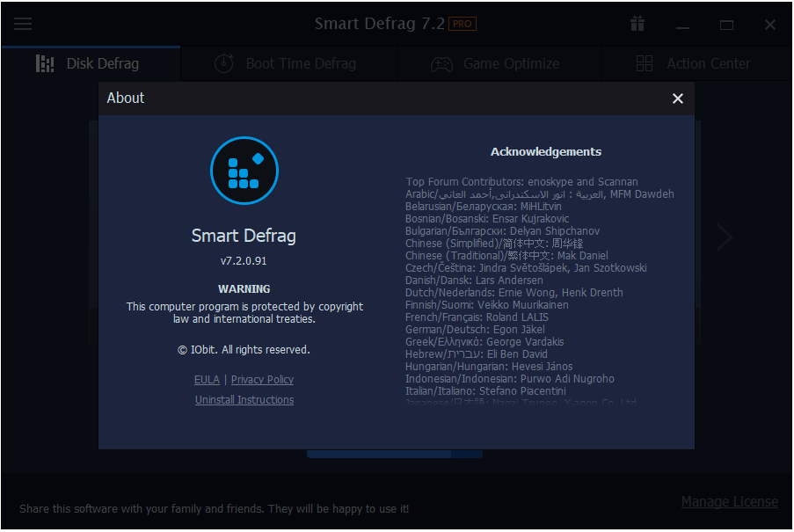Open the hamburger menu icon
Screen dimensions: 794x532
click(23, 24)
